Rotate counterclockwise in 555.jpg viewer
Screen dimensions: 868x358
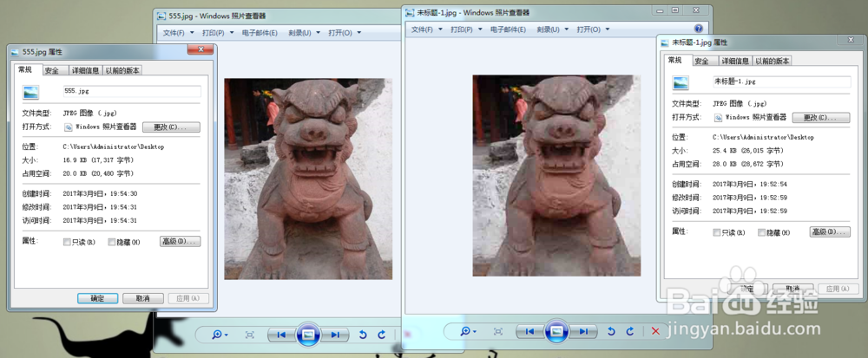tap(363, 335)
